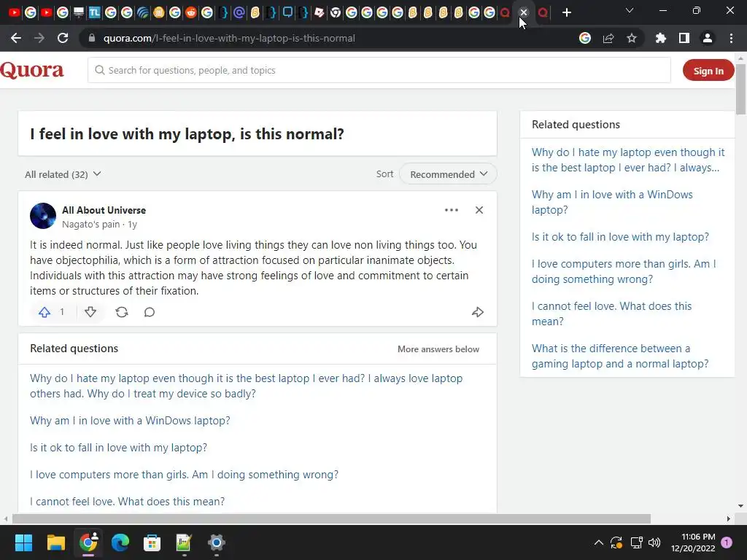
Task: Open sidebar link Why am I in love with WinDows laptop
Action: coord(612,202)
